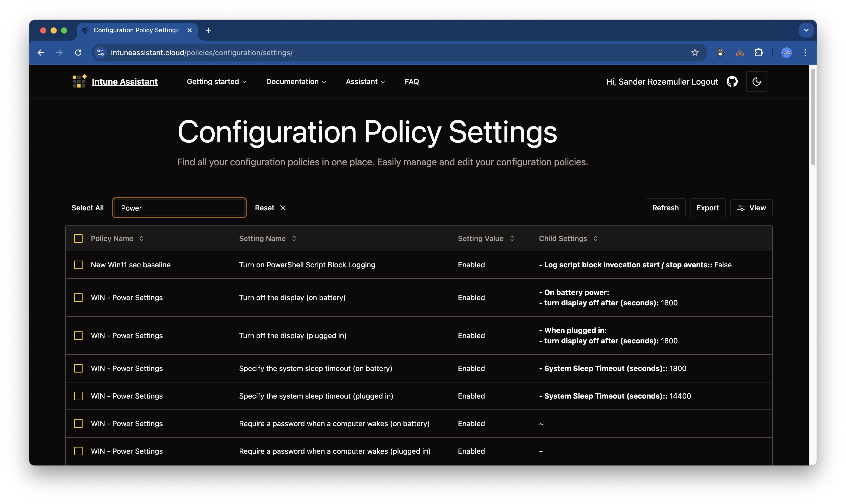Click Getting started menu item
846x504 pixels.
pyautogui.click(x=217, y=81)
